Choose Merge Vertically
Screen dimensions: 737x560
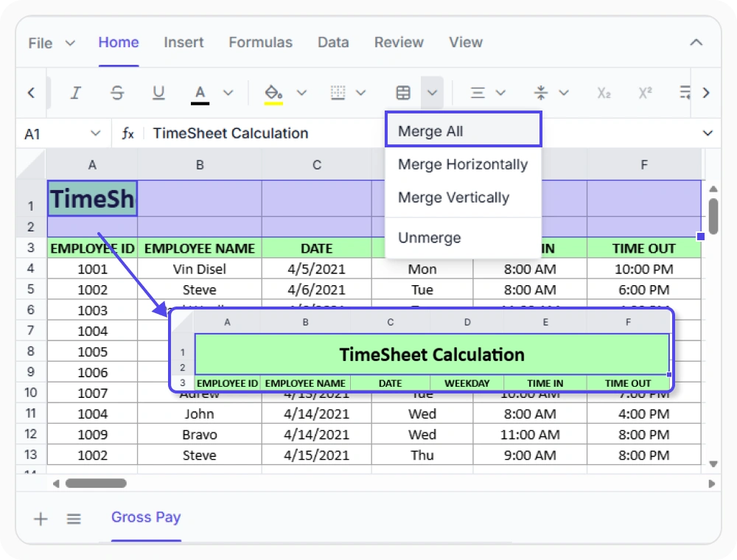(x=464, y=197)
